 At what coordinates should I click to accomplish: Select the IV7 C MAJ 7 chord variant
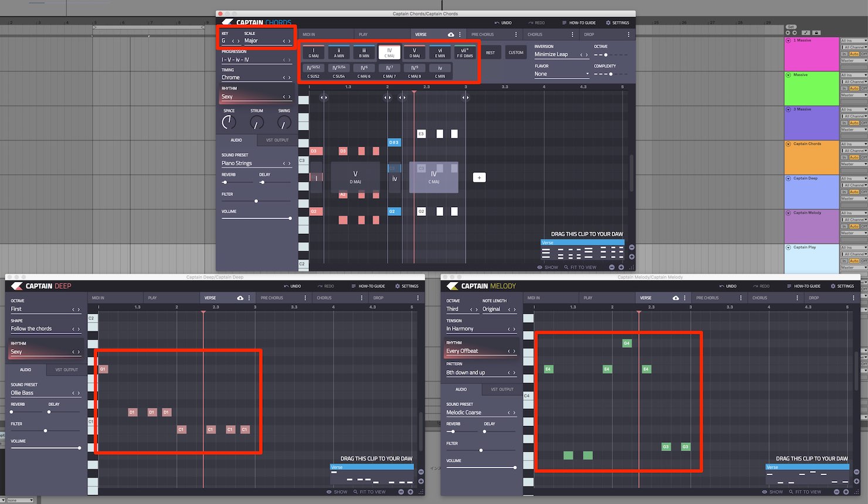pos(389,71)
